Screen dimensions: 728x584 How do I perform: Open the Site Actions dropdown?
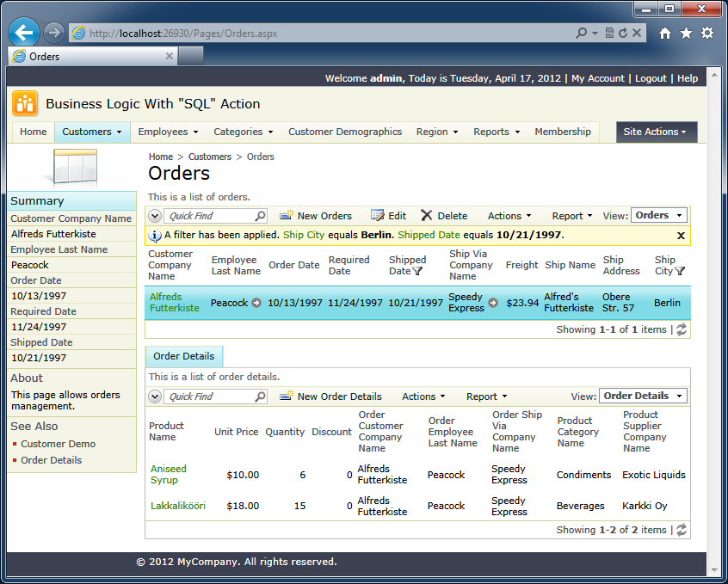point(656,132)
